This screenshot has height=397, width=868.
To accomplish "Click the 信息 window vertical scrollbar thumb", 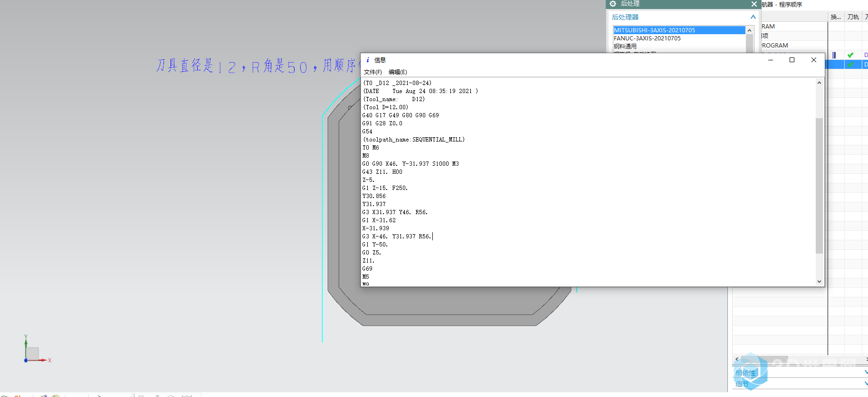I will click(x=819, y=185).
